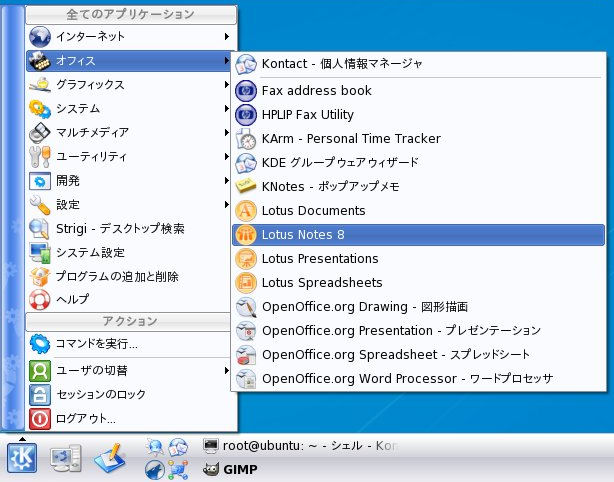Viewport: 614px width, 482px height.
Task: Select the 開発 menu entry
Action: (x=129, y=181)
